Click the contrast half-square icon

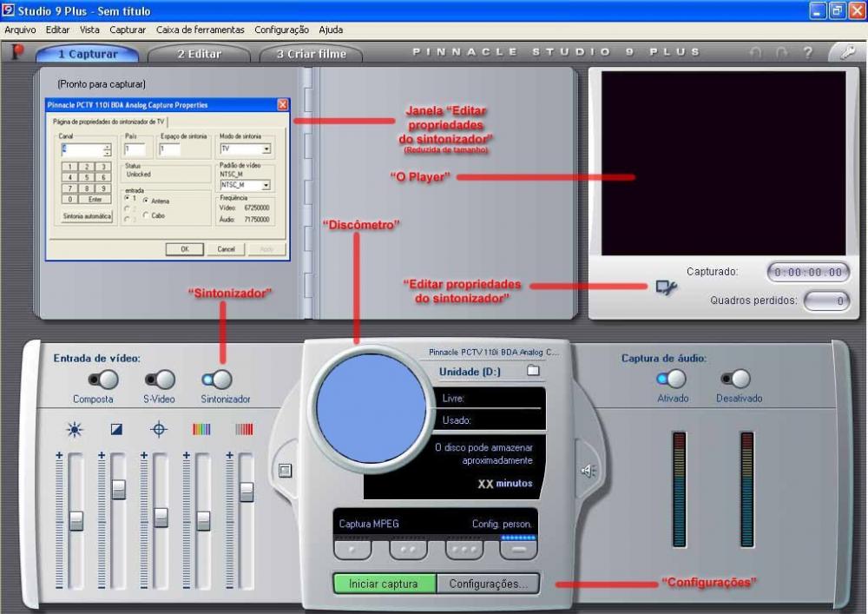(117, 429)
